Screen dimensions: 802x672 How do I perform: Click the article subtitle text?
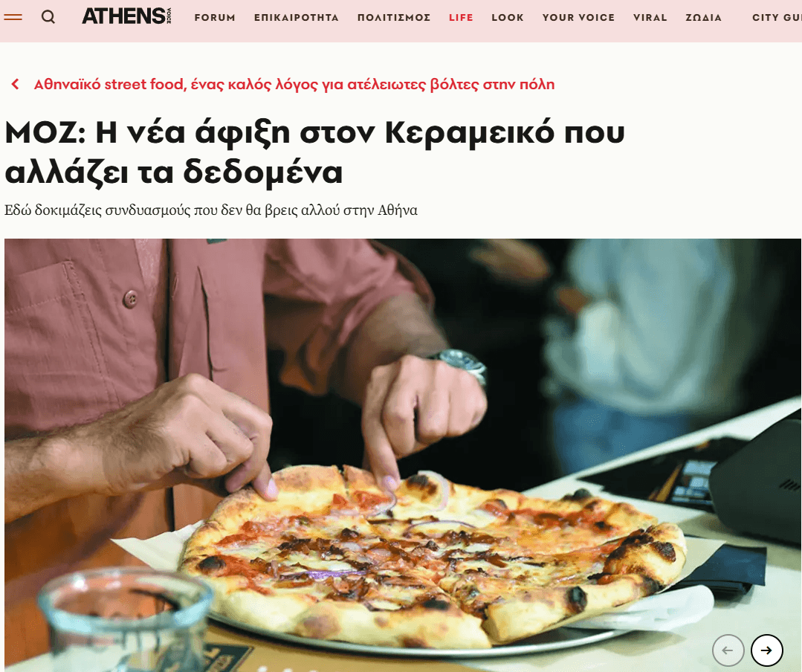click(211, 210)
